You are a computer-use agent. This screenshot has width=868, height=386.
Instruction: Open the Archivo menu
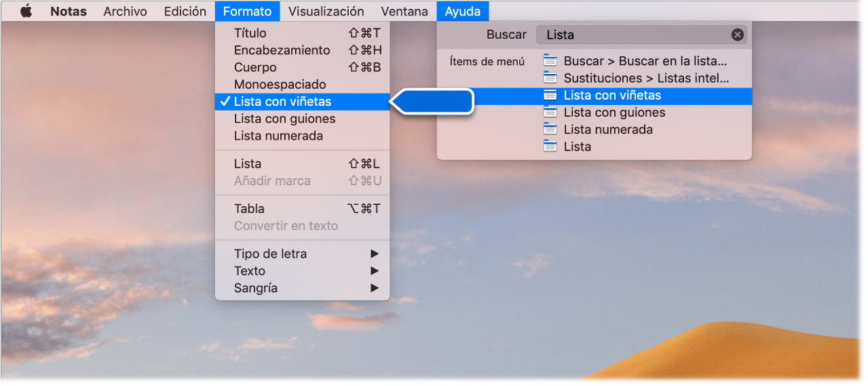(125, 12)
